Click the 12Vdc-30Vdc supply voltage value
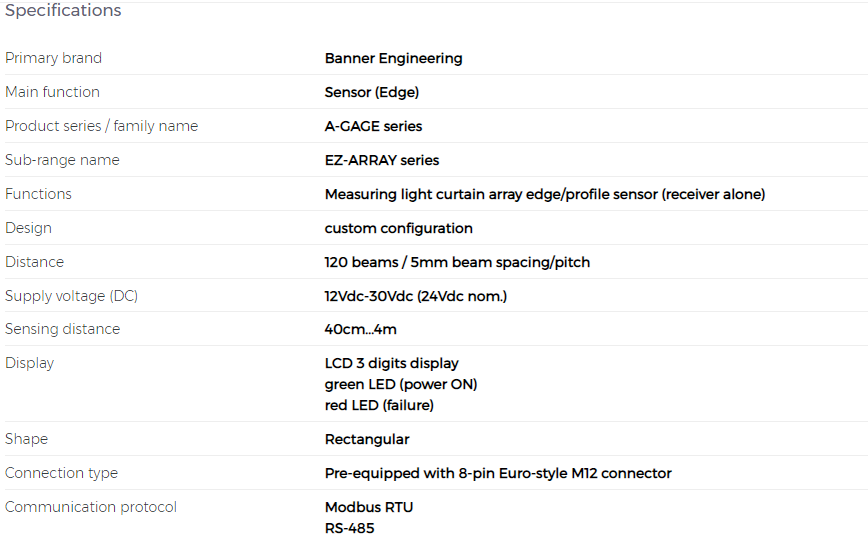The image size is (868, 541). tap(416, 296)
